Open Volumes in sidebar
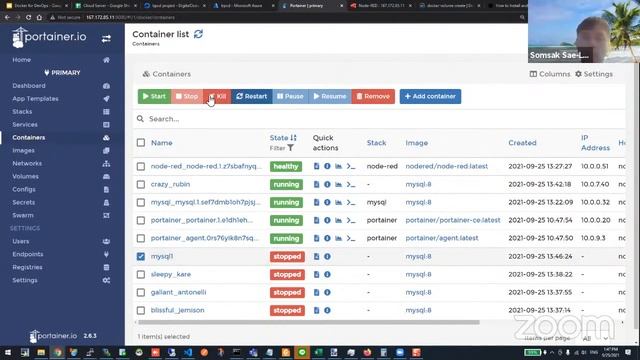Screen dimensions: 640x360 (x=25, y=176)
